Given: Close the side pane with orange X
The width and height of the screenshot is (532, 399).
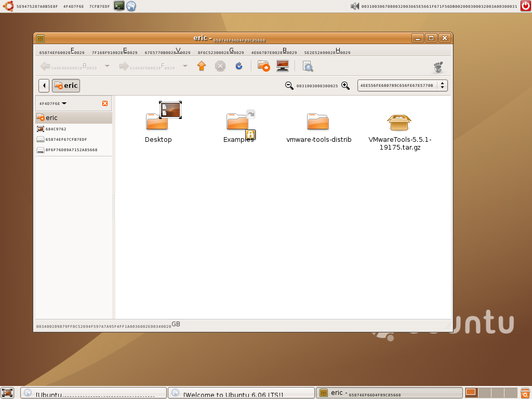Looking at the screenshot, I should click(x=105, y=103).
